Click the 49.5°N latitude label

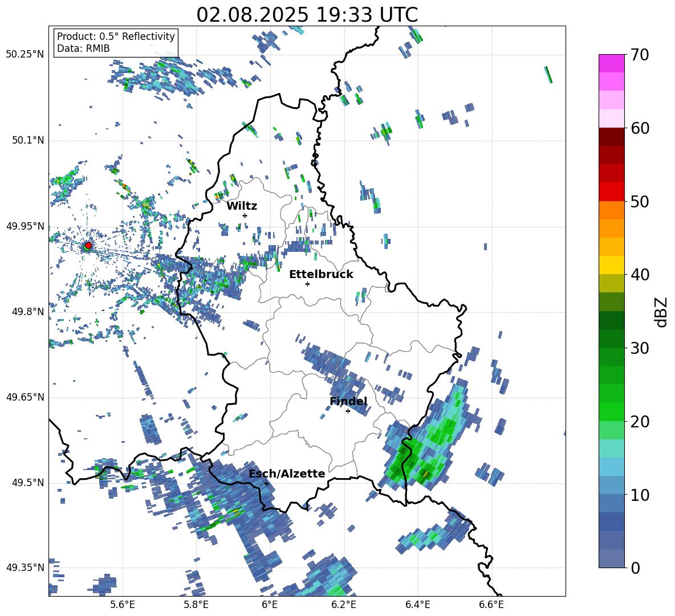pos(28,482)
